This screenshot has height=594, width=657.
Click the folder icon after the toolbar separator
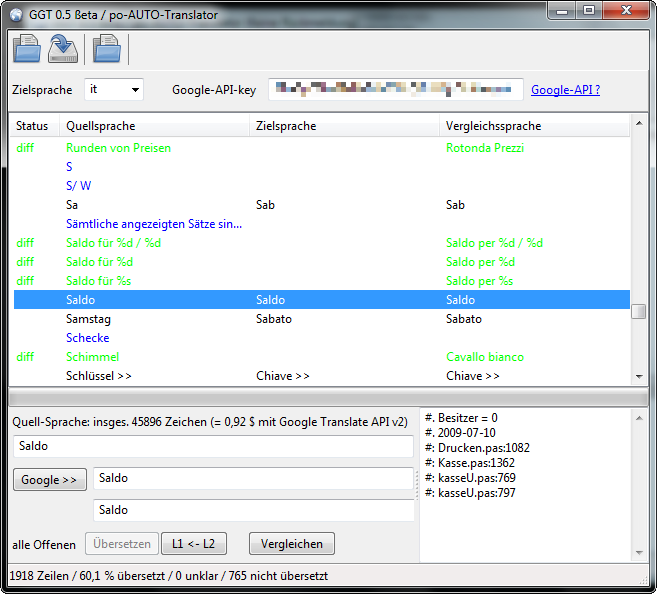click(x=106, y=48)
